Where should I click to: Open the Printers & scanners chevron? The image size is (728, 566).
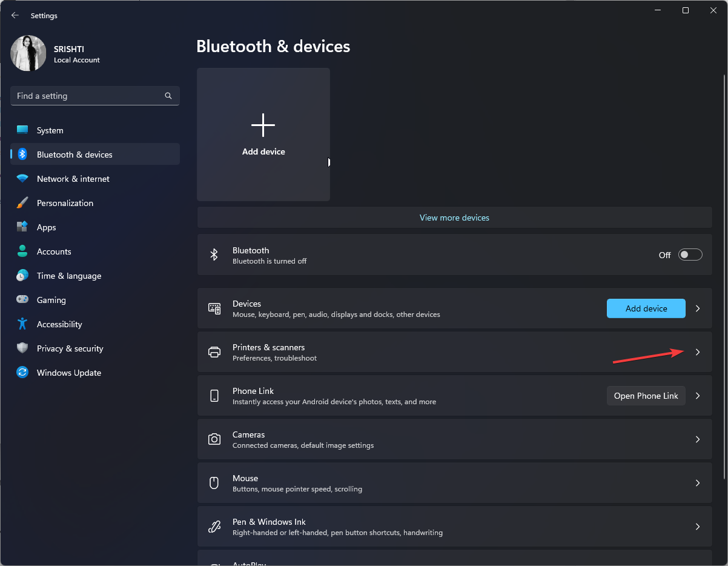(698, 352)
